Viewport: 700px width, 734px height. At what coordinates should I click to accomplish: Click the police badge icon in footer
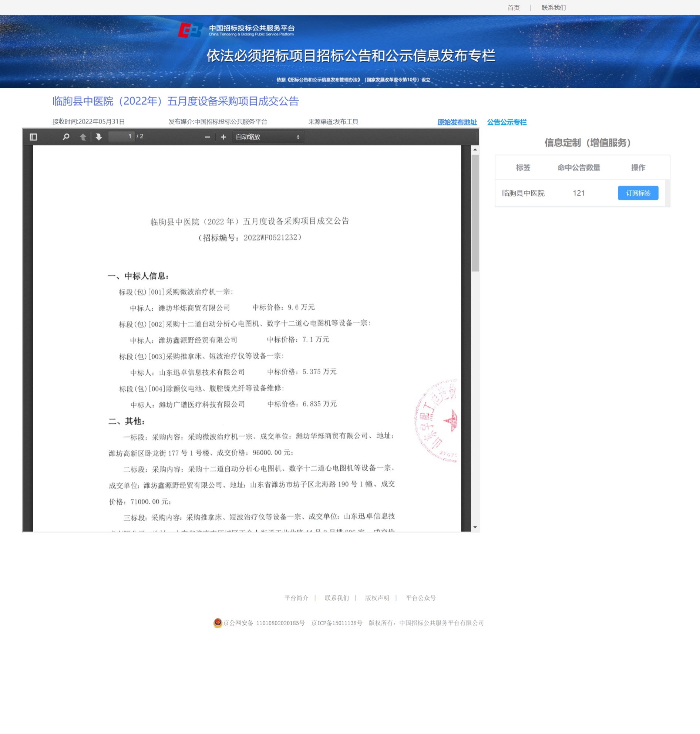(218, 622)
